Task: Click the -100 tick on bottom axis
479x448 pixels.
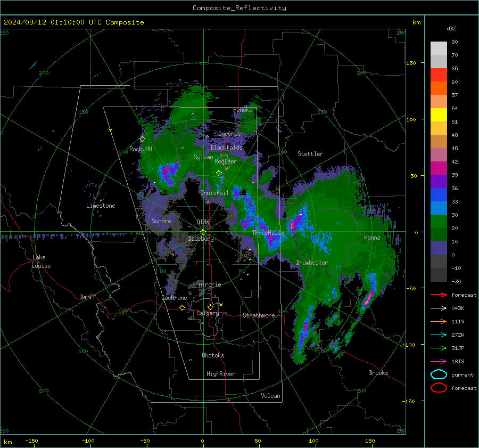Action: [x=88, y=441]
